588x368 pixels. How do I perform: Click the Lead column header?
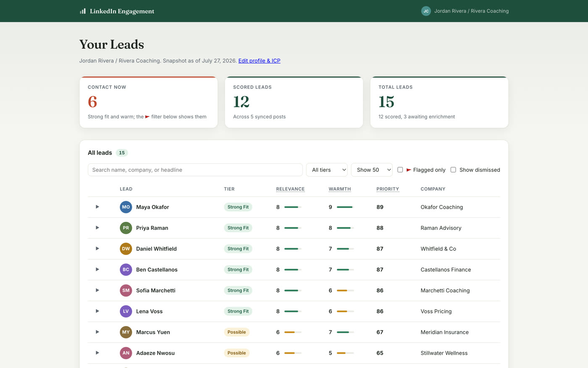coord(126,189)
